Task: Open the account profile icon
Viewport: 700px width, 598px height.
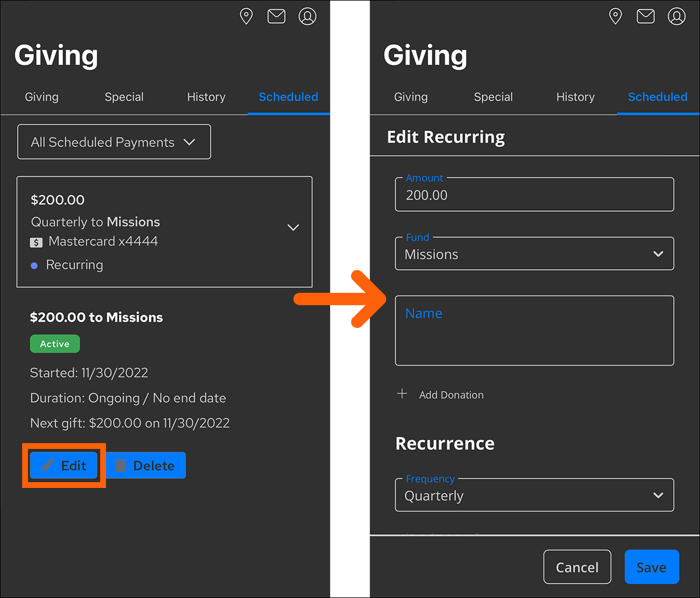Action: click(x=307, y=16)
